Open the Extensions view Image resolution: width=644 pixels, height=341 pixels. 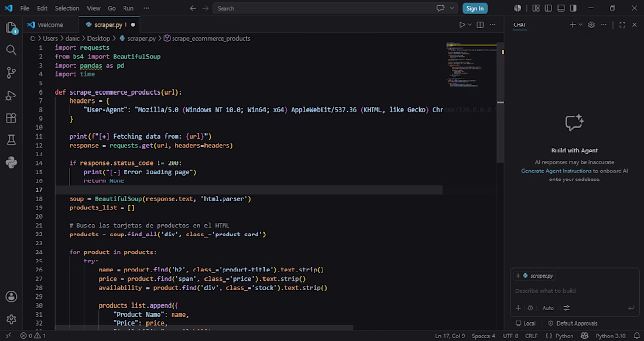point(11,118)
